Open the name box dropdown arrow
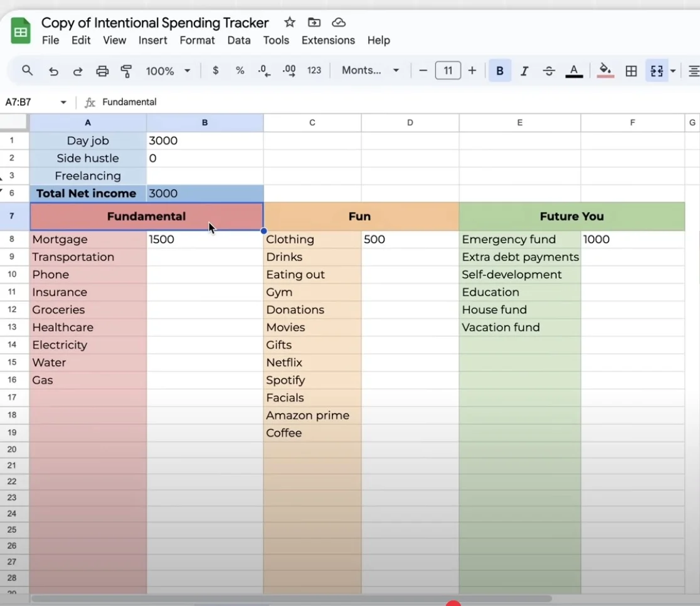Viewport: 700px width, 606px height. [x=63, y=102]
